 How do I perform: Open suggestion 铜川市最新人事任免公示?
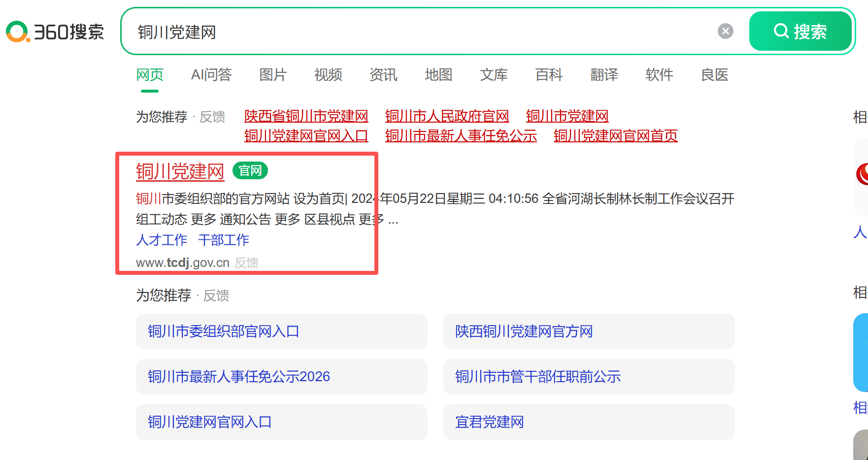point(461,136)
